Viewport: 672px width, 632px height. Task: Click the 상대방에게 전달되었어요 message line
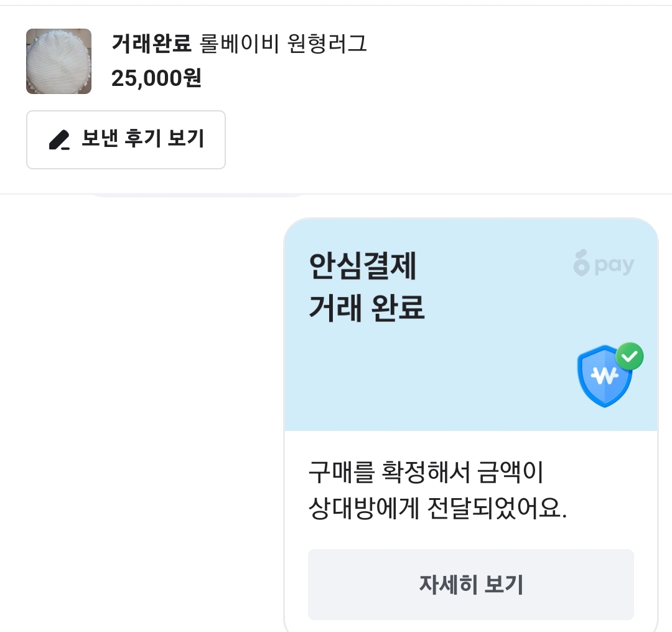click(437, 510)
